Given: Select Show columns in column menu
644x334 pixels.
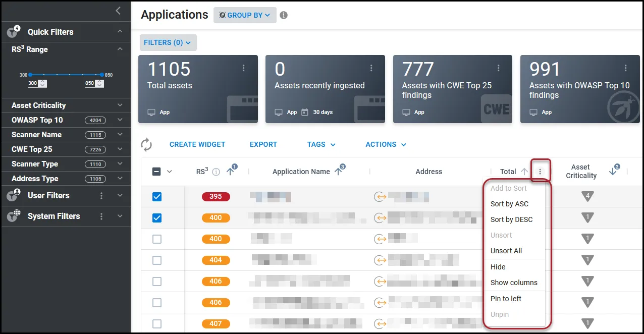Looking at the screenshot, I should coord(514,283).
